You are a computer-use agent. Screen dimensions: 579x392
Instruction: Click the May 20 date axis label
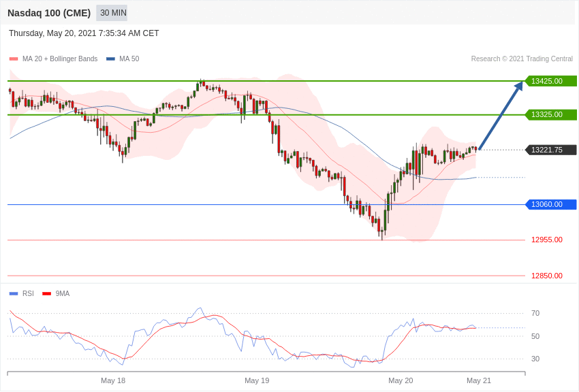click(401, 380)
